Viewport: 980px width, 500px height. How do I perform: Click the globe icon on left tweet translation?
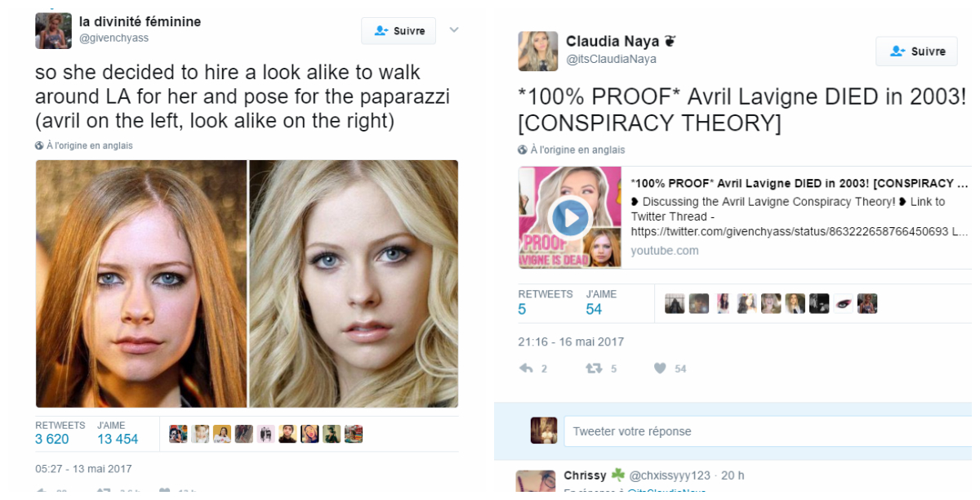point(39,146)
